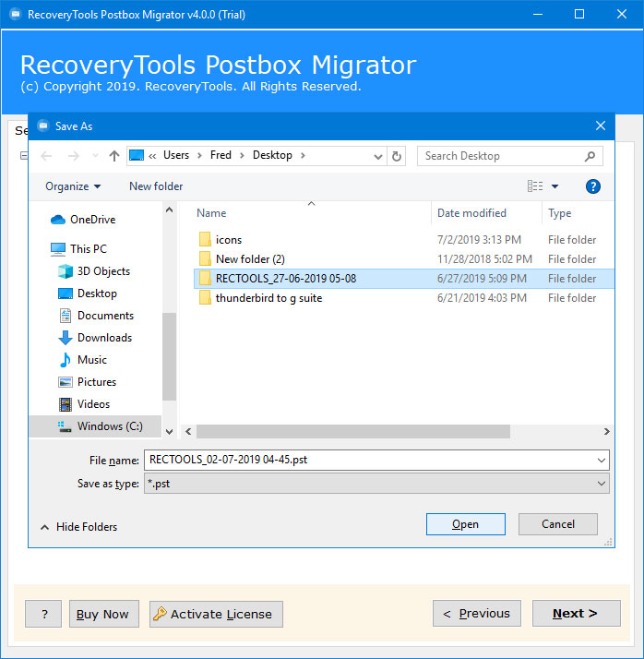Select Users in the path breadcrumb
This screenshot has height=659, width=644.
tap(176, 155)
